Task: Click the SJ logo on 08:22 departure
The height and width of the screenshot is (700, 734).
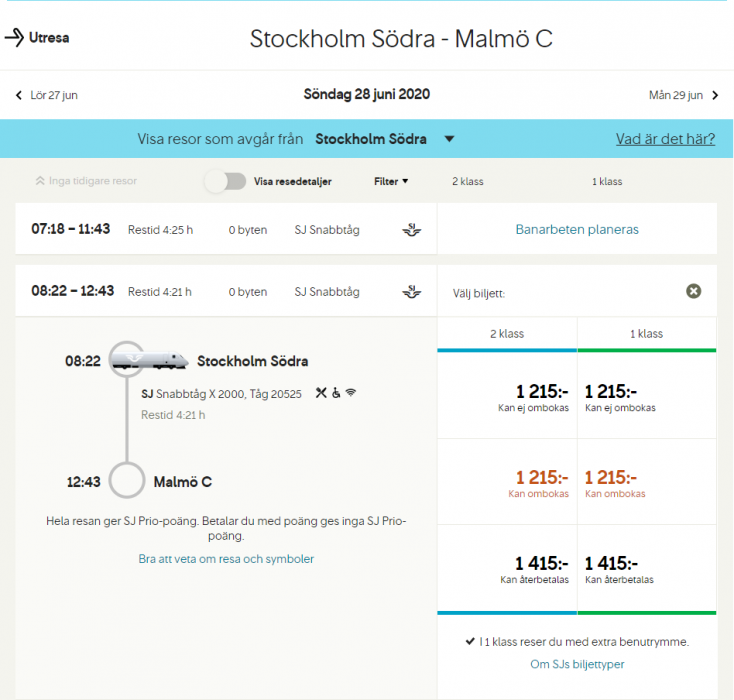Action: 411,292
